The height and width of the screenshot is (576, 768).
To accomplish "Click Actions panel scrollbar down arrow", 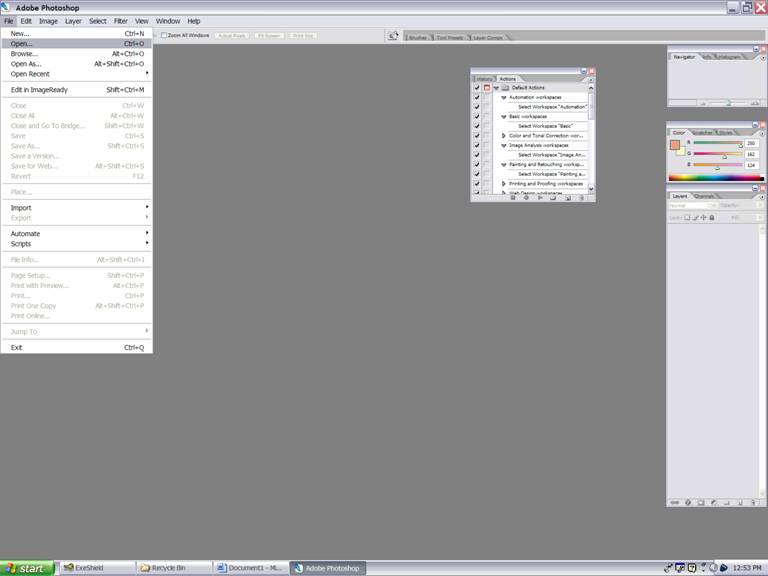I will [x=591, y=189].
